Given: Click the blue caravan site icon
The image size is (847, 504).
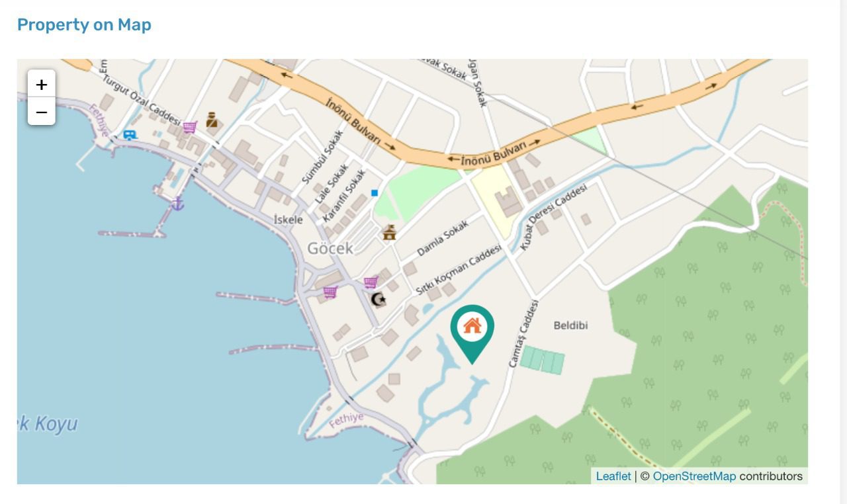Looking at the screenshot, I should (x=130, y=135).
